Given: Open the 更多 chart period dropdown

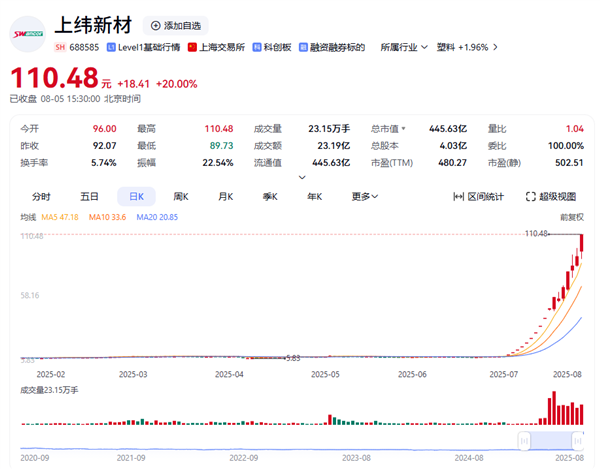Looking at the screenshot, I should 365,196.
